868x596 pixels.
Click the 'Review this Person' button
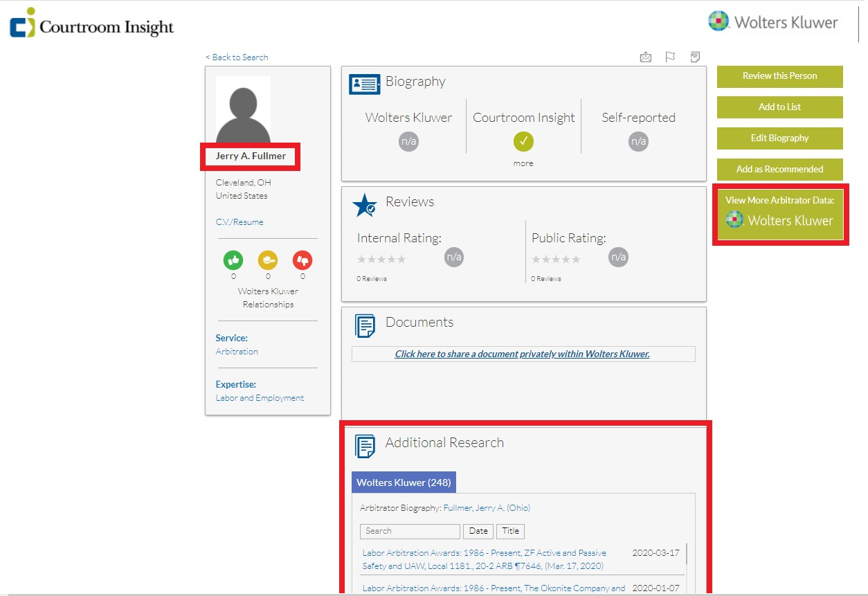tap(779, 76)
